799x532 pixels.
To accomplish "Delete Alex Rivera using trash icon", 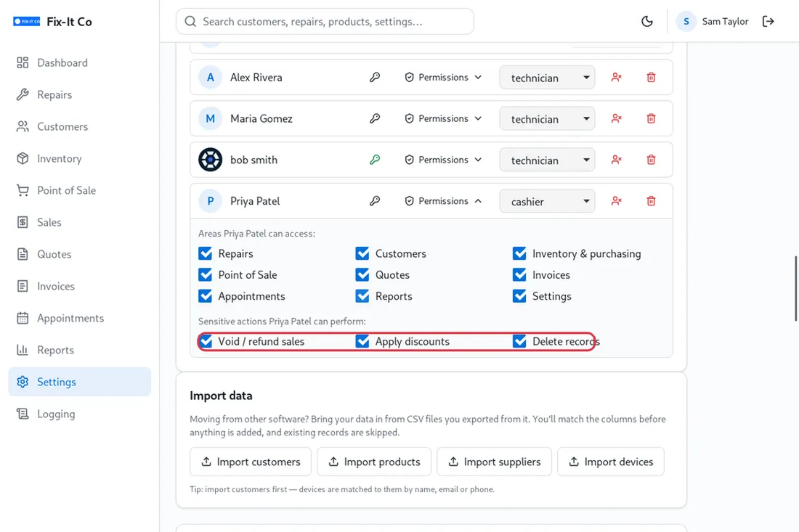I will point(652,78).
